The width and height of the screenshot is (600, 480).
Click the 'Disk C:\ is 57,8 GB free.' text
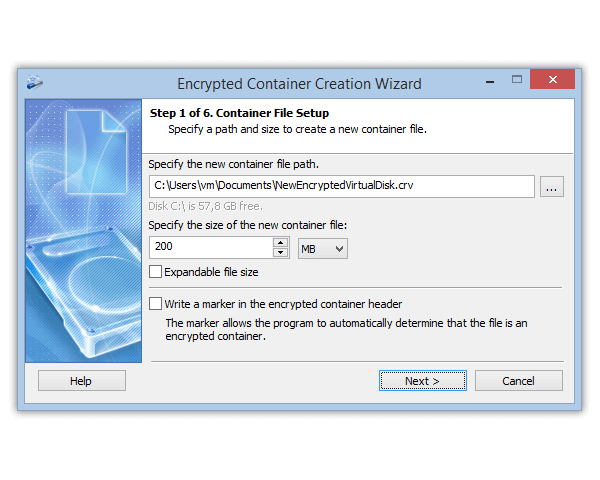click(x=205, y=206)
